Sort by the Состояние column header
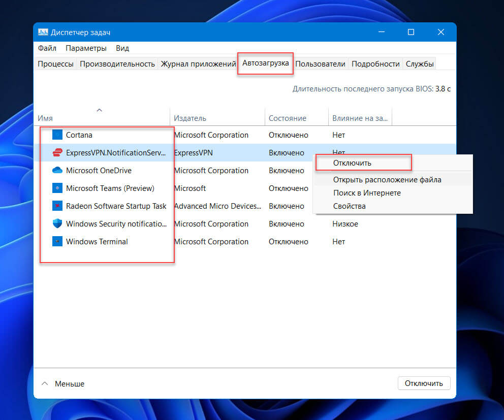The image size is (504, 420). 288,118
